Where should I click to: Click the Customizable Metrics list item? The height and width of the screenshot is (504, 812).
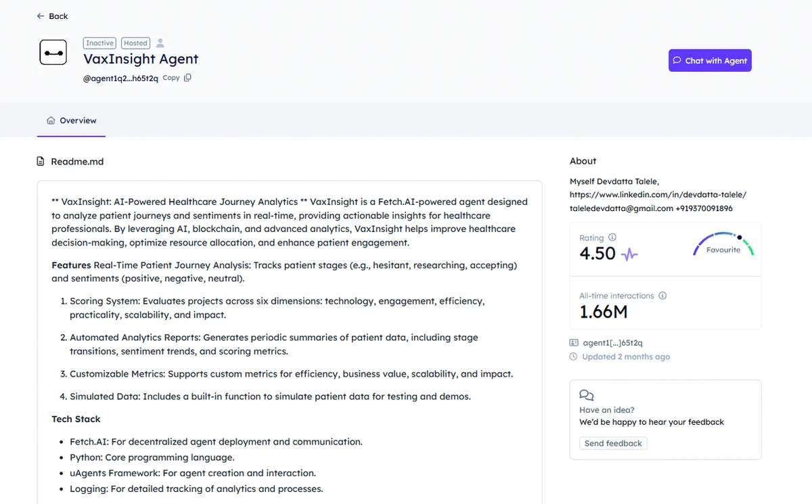pos(292,373)
